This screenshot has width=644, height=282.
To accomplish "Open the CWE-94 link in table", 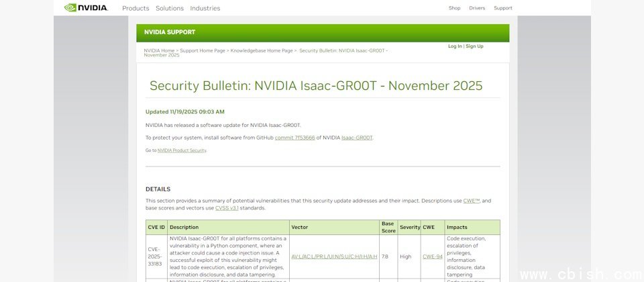I will click(x=433, y=256).
